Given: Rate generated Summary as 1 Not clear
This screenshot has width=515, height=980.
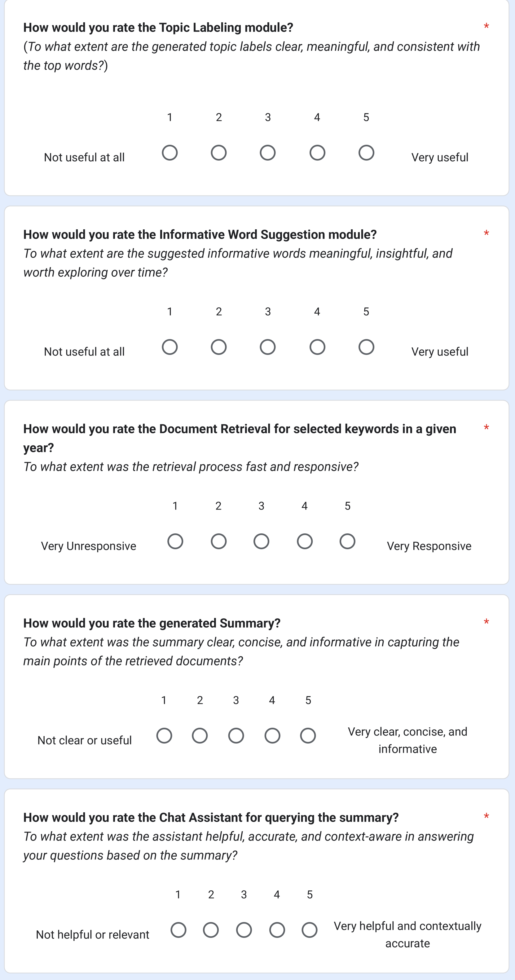Looking at the screenshot, I should 164,736.
